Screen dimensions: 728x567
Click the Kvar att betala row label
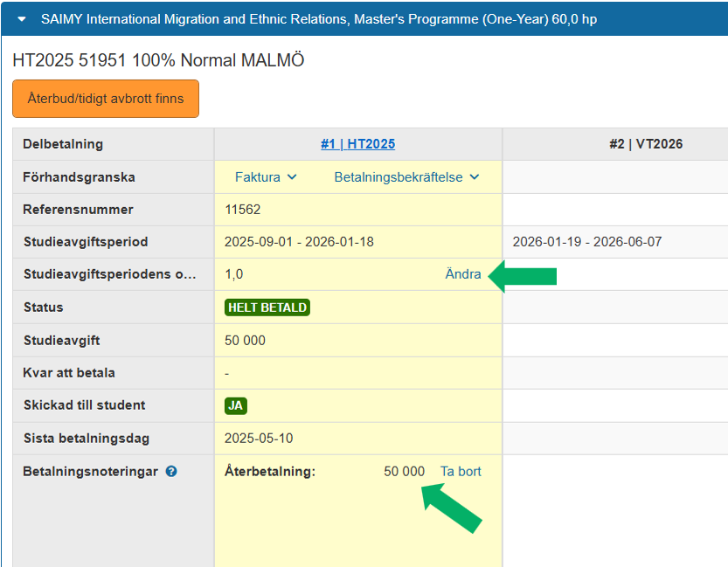(69, 373)
